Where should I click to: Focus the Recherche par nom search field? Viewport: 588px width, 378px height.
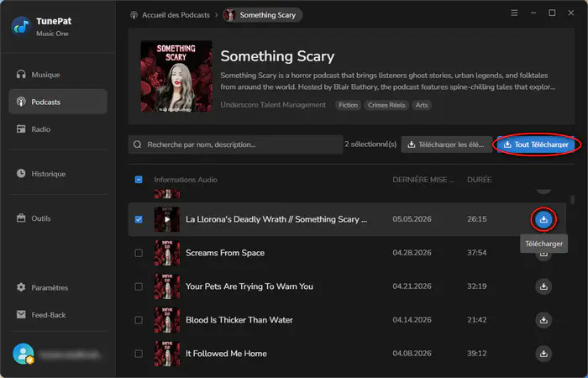tap(235, 144)
